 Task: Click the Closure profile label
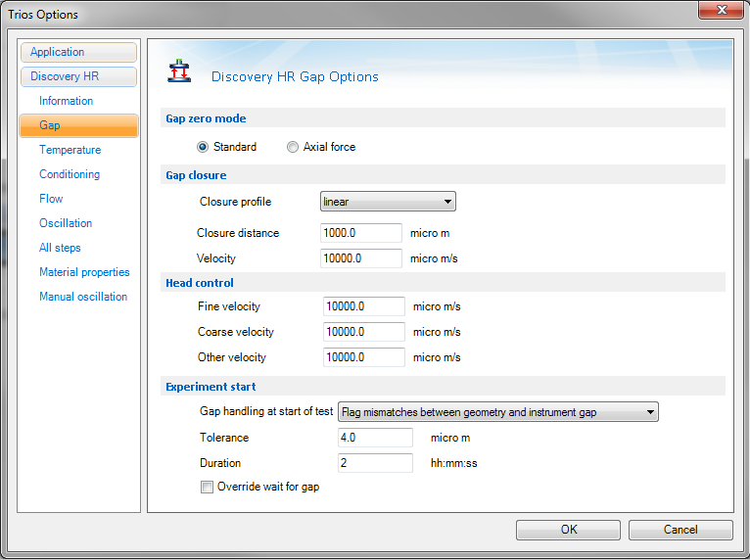[235, 202]
